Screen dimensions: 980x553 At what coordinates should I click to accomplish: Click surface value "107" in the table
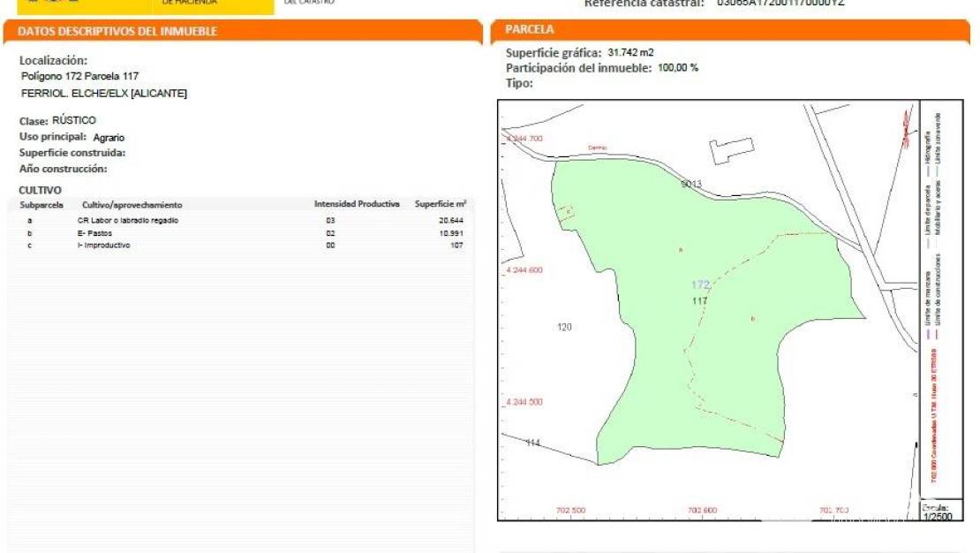click(x=456, y=246)
